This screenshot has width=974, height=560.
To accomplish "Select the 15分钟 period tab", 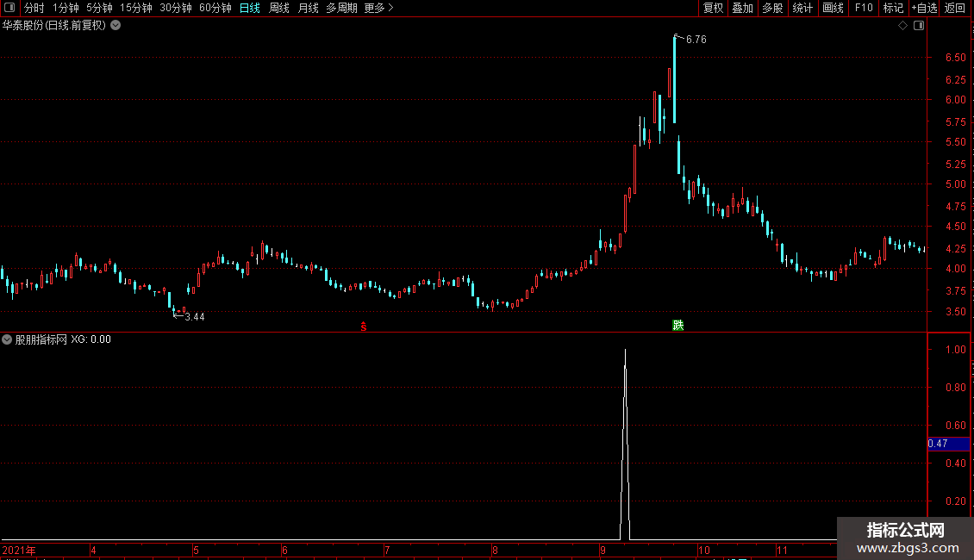I will click(136, 8).
